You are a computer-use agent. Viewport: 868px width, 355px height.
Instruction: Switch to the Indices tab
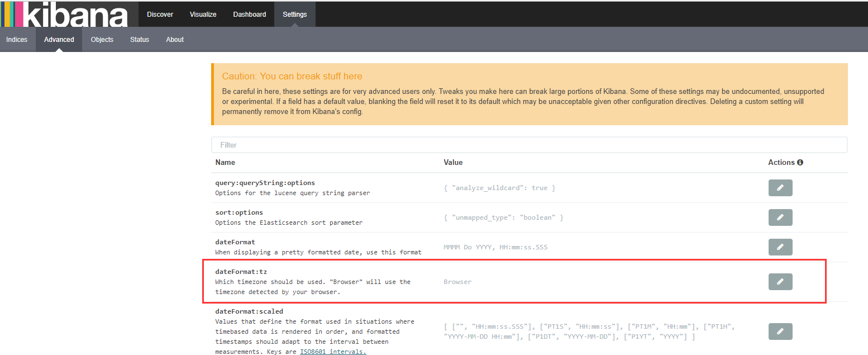click(17, 40)
